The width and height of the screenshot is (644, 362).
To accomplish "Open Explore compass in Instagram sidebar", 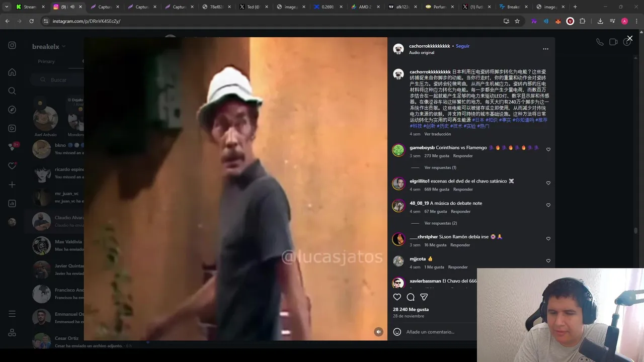I will click(12, 110).
